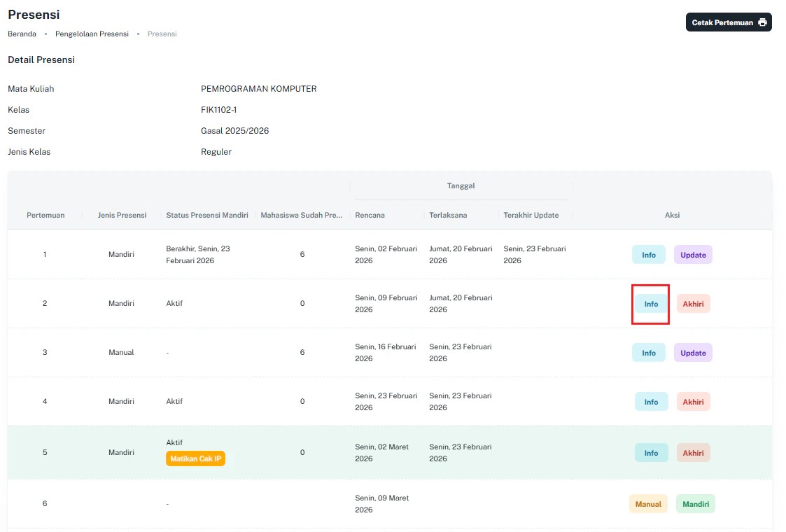Image resolution: width=786 pixels, height=532 pixels.
Task: Click the Terlaksana column header
Action: 448,215
